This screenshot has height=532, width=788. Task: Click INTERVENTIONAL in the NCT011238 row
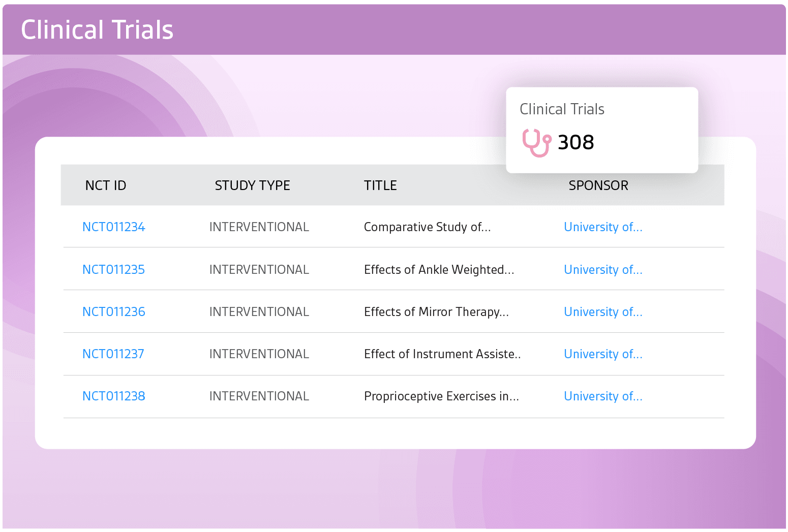[259, 396]
